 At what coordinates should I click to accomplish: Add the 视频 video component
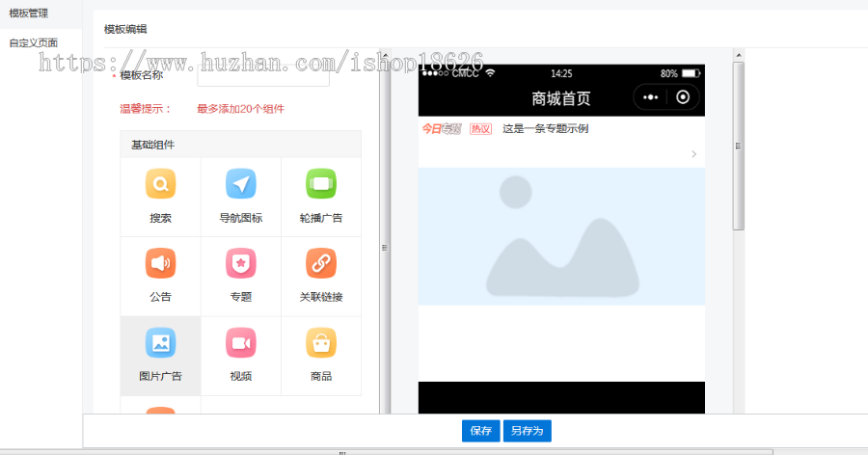241,356
